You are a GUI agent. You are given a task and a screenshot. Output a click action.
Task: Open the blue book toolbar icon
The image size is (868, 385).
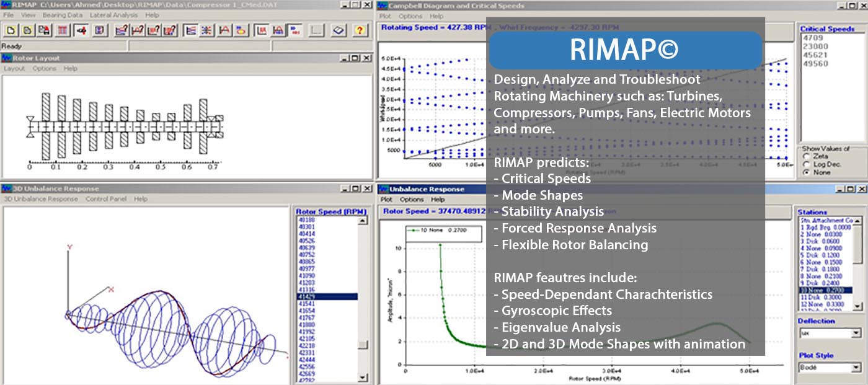coord(338,30)
